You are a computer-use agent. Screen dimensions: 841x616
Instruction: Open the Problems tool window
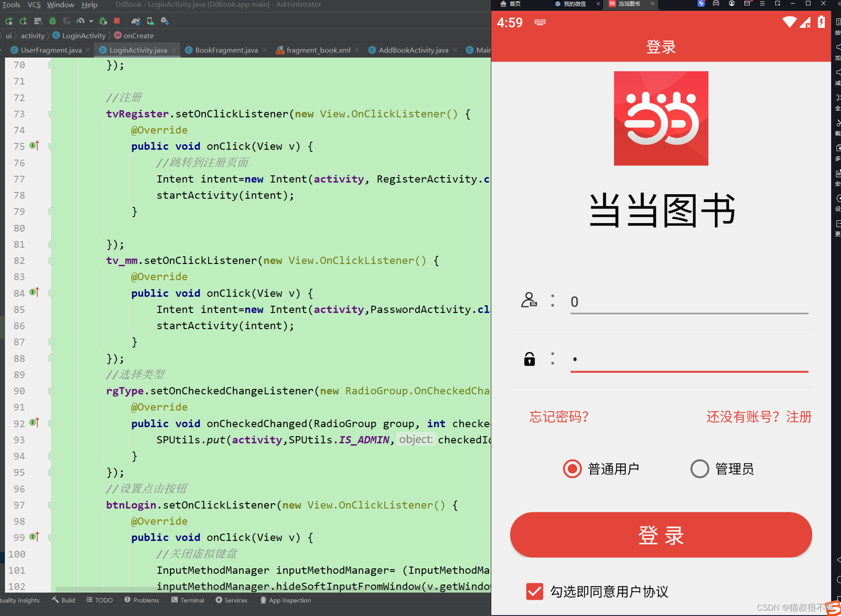pyautogui.click(x=142, y=600)
